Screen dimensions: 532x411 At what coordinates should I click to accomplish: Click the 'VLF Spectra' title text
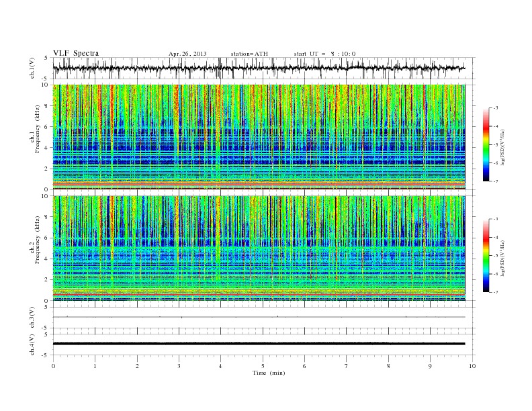coord(76,53)
